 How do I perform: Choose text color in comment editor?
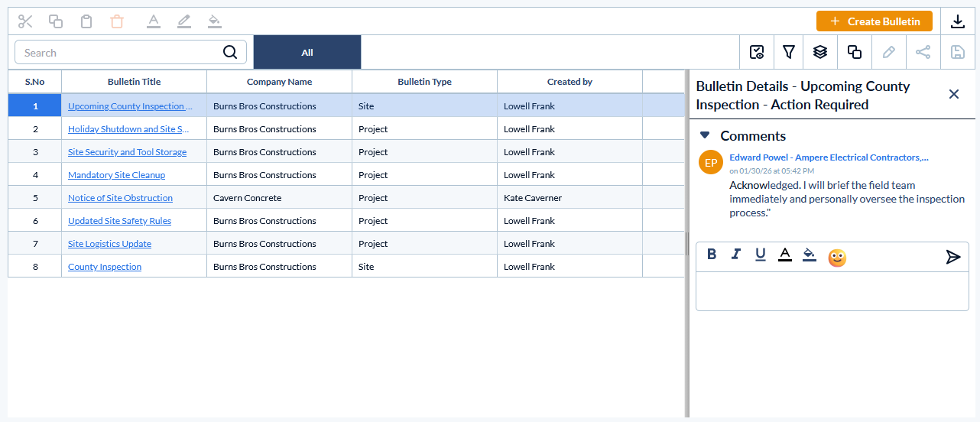(x=785, y=255)
